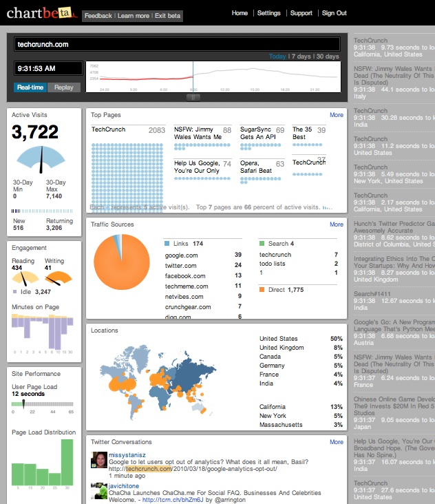Click California region row
Image resolution: width=435 pixels, height=504 pixels.
tap(301, 407)
